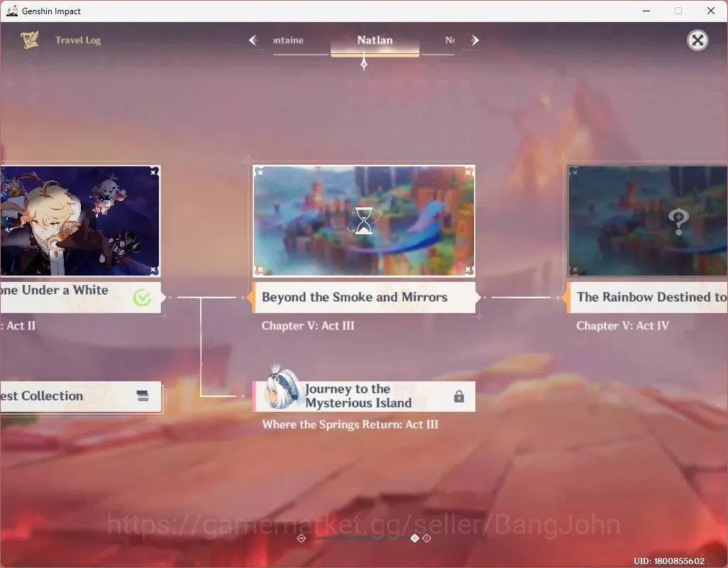
Task: Click rightmost outlined diamond timeline marker
Action: click(426, 538)
